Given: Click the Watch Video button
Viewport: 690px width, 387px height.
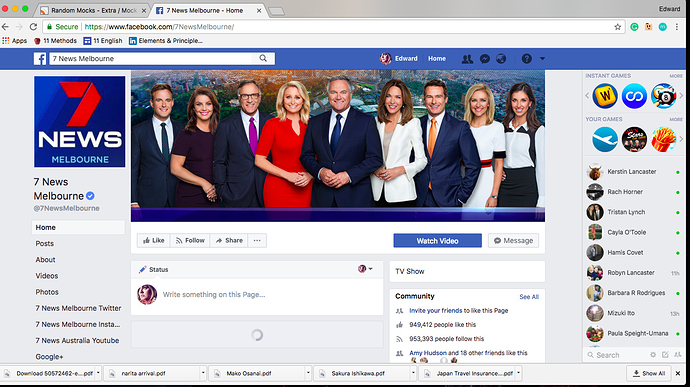Looking at the screenshot, I should click(437, 240).
